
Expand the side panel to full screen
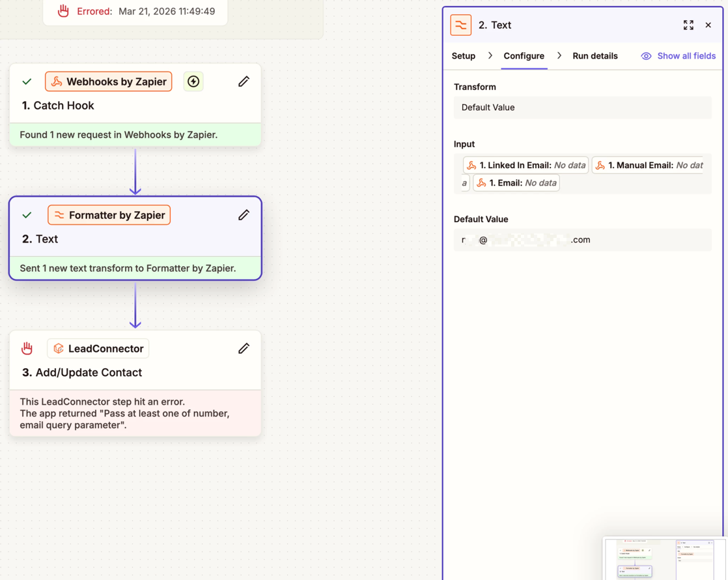tap(688, 25)
